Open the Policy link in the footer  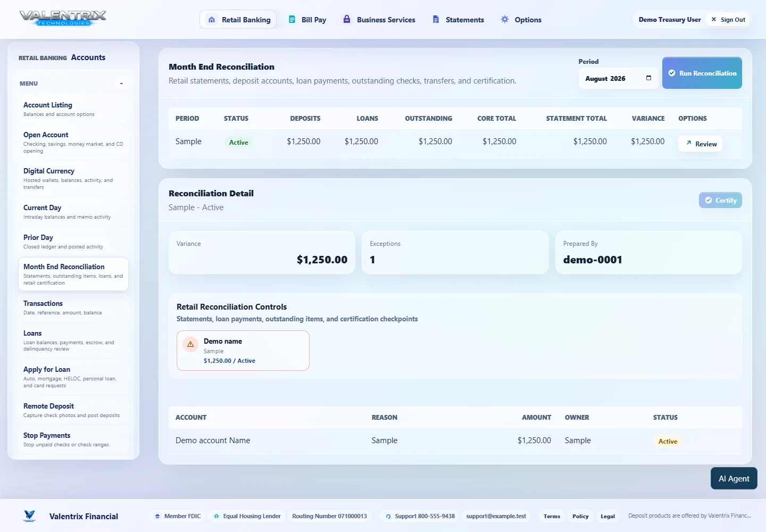(580, 516)
